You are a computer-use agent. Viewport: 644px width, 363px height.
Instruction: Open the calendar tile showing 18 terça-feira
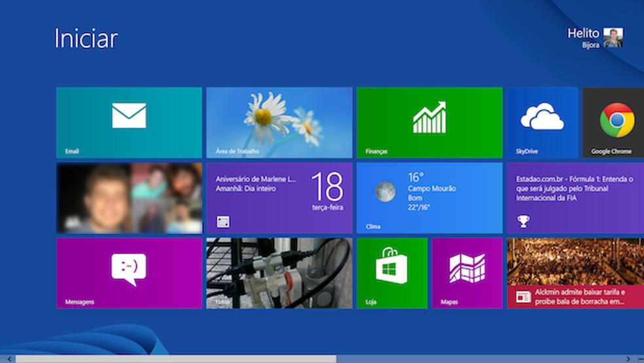click(279, 198)
